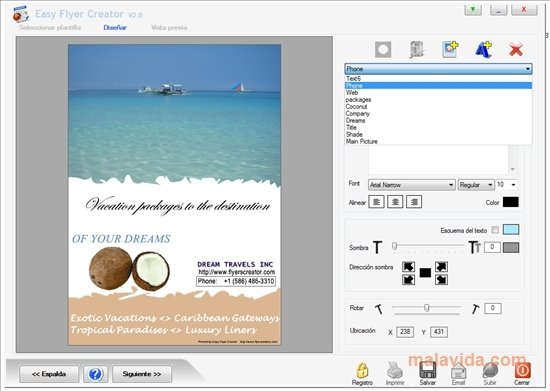Select Main Picture in the dropdown list

[438, 142]
